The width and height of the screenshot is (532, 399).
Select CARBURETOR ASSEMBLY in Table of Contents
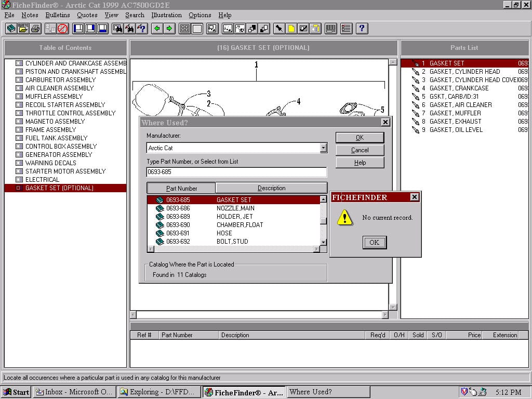pyautogui.click(x=60, y=80)
